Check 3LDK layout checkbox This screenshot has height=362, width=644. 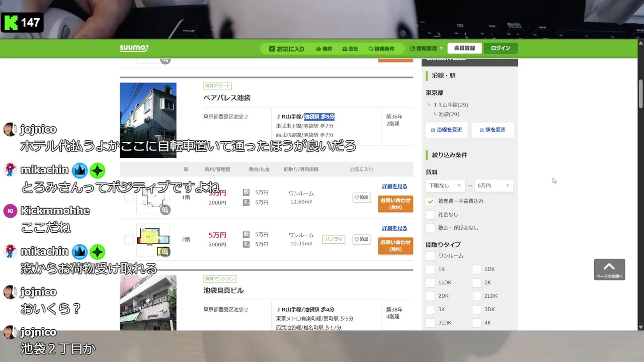click(x=430, y=323)
